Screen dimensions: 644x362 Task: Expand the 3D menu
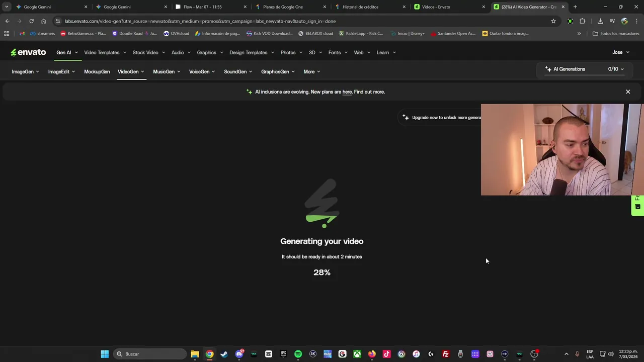click(315, 52)
